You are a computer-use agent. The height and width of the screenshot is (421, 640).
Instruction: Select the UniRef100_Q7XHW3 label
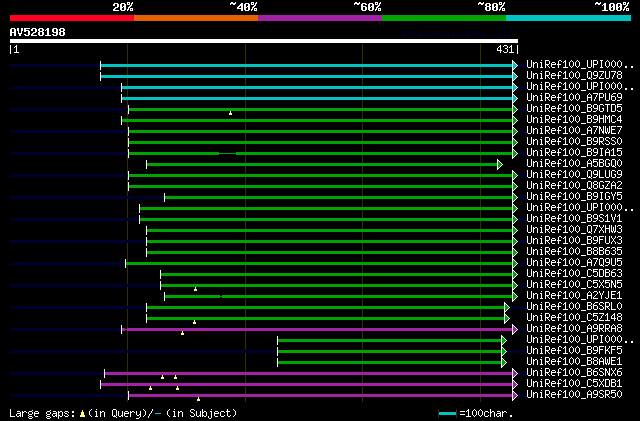pyautogui.click(x=574, y=230)
